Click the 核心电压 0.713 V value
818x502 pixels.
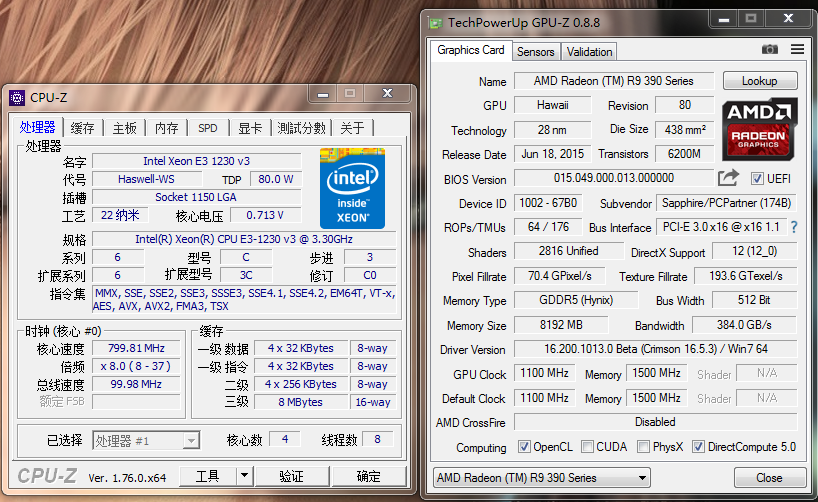coord(266,215)
